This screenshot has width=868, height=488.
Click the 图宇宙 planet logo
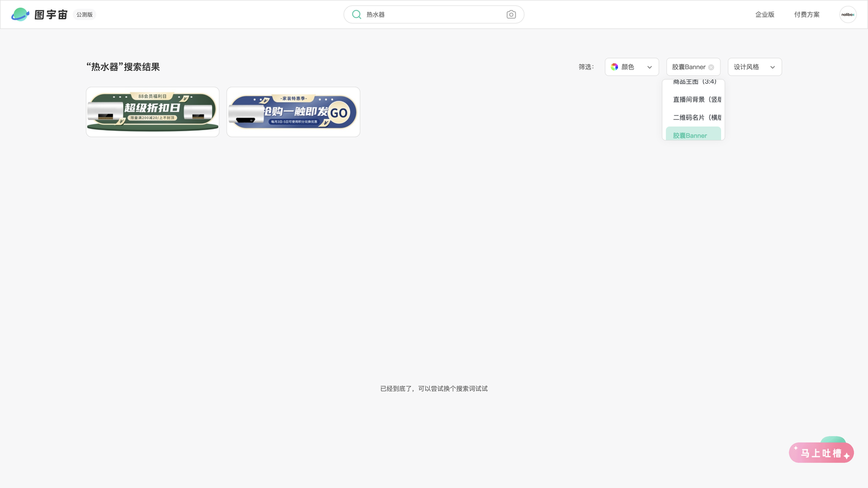[x=20, y=14]
